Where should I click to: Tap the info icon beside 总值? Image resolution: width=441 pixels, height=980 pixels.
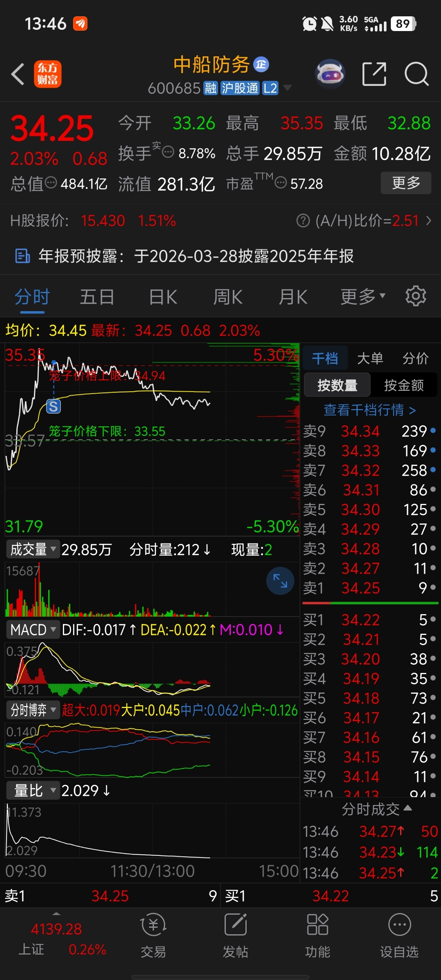tap(51, 183)
